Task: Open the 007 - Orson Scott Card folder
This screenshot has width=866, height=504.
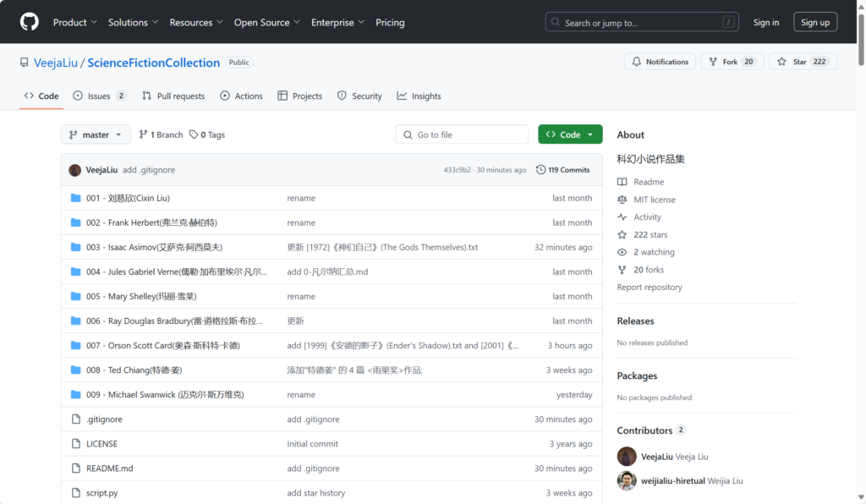Action: click(163, 345)
